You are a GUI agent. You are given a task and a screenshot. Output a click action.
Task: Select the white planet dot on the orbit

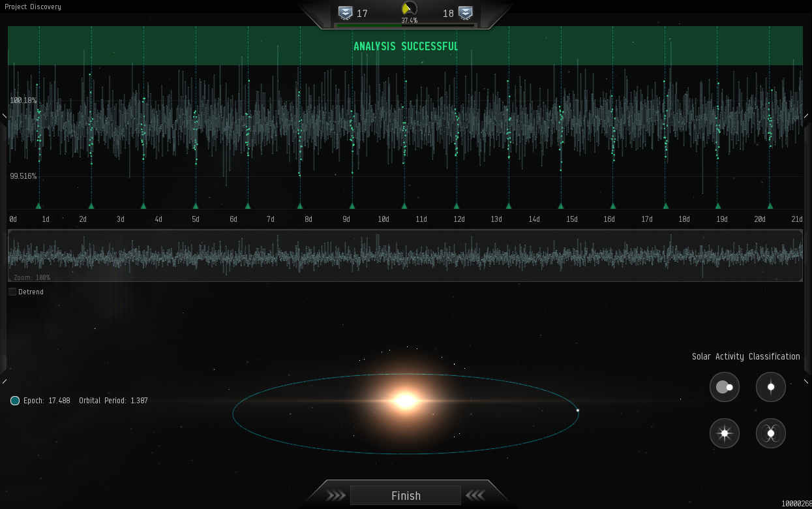[x=578, y=411]
